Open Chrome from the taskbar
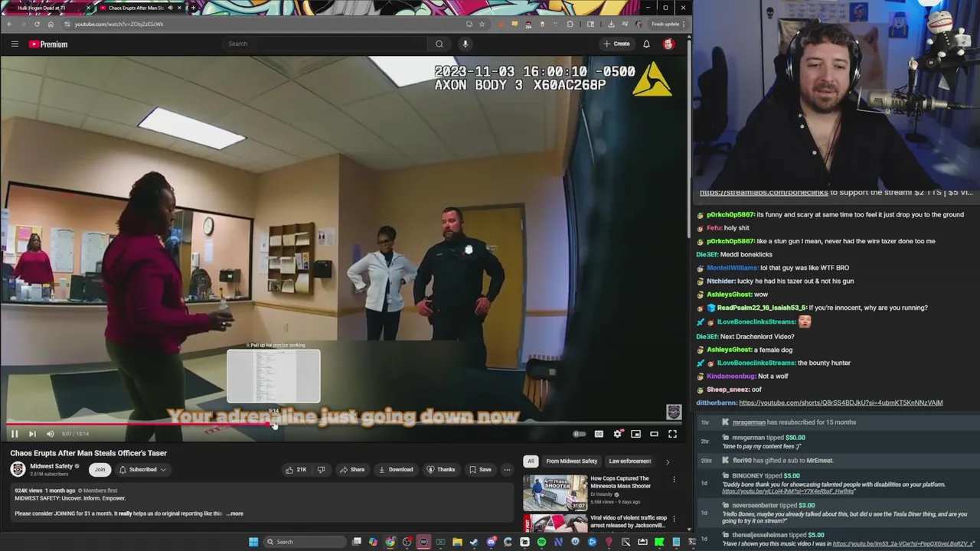 click(390, 542)
